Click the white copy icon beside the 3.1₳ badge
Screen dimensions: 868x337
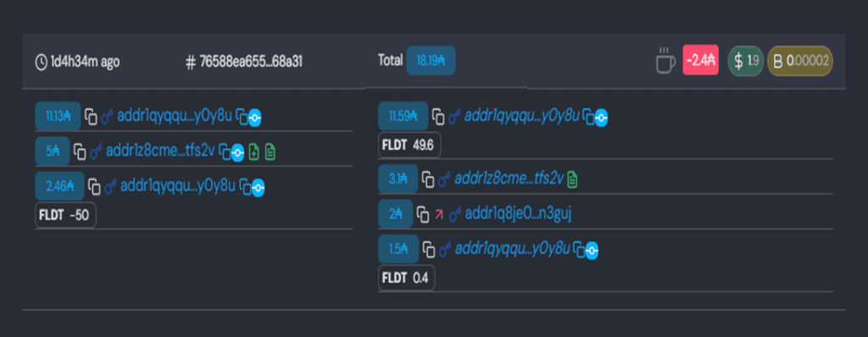coord(428,179)
